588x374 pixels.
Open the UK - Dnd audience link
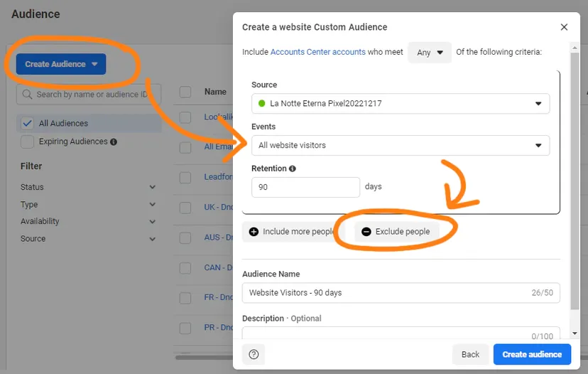tap(218, 208)
